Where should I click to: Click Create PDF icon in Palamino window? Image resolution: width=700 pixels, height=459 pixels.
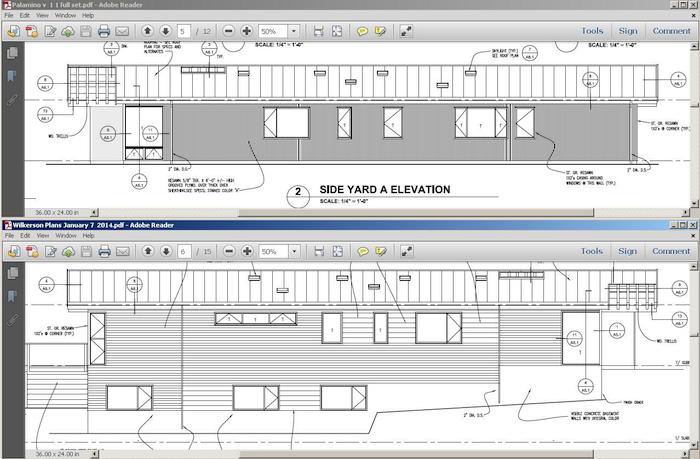coord(14,31)
